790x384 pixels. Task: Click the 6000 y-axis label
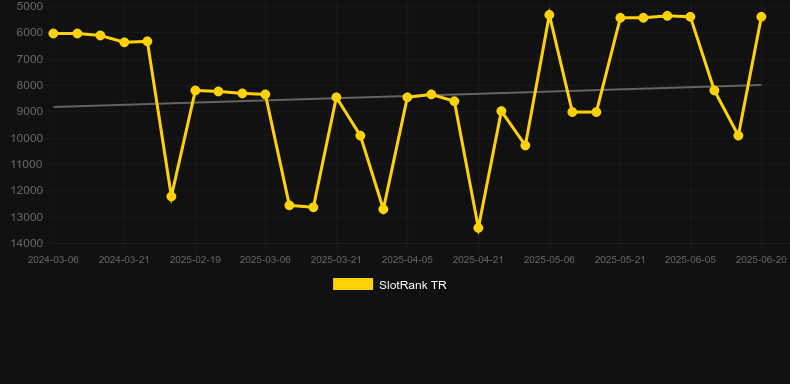[x=30, y=33]
